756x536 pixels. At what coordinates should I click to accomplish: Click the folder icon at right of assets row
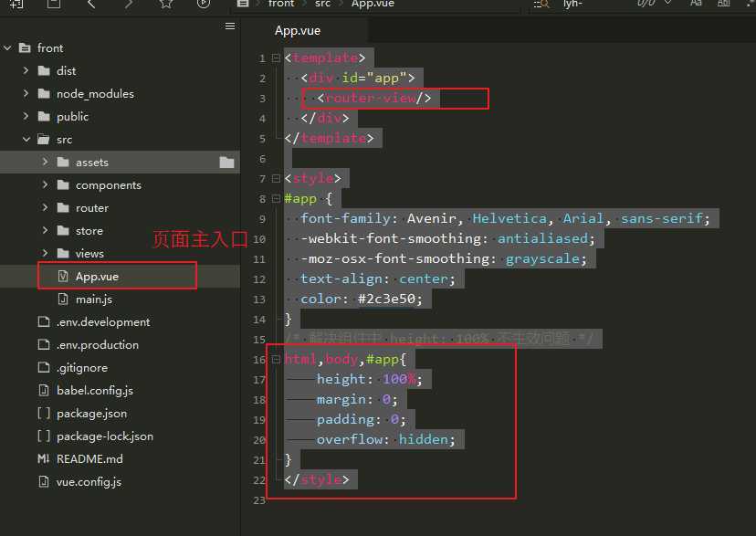tap(226, 163)
